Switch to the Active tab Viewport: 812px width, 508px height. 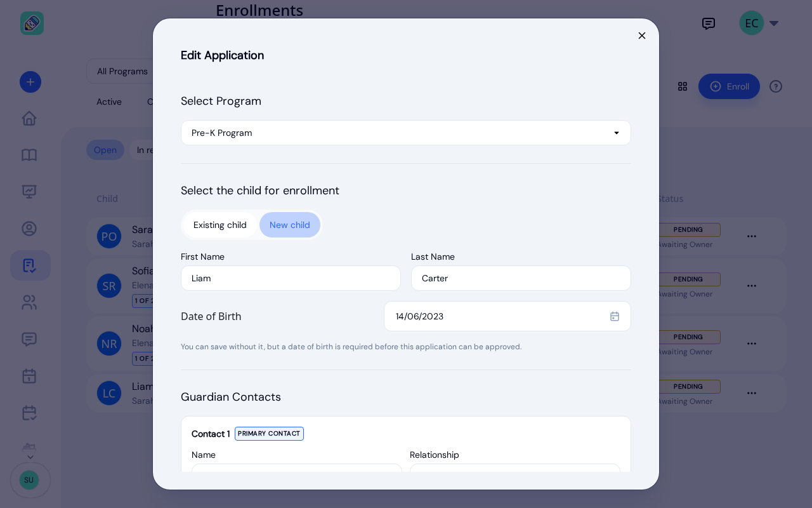[109, 102]
